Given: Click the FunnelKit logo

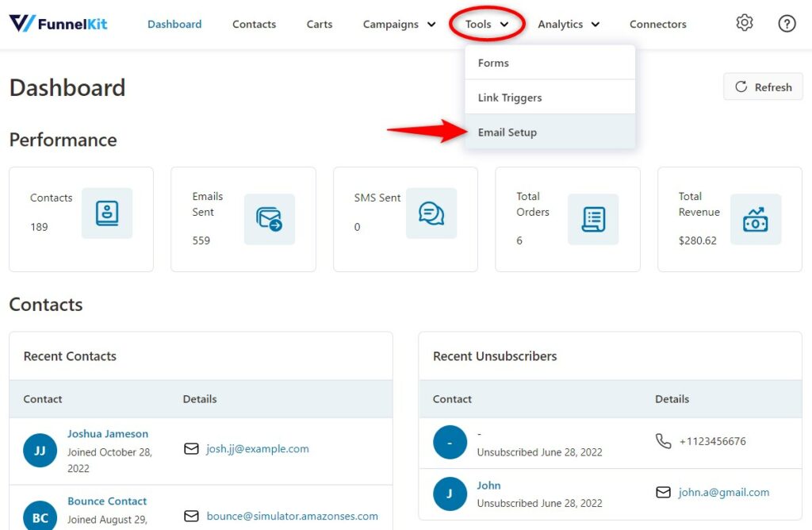Looking at the screenshot, I should [58, 23].
